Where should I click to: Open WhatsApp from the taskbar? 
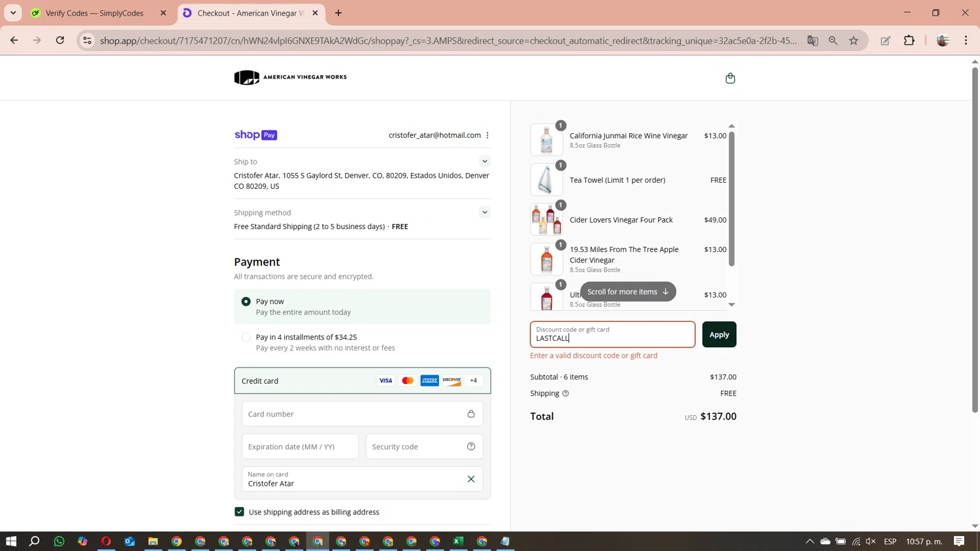coord(59,541)
